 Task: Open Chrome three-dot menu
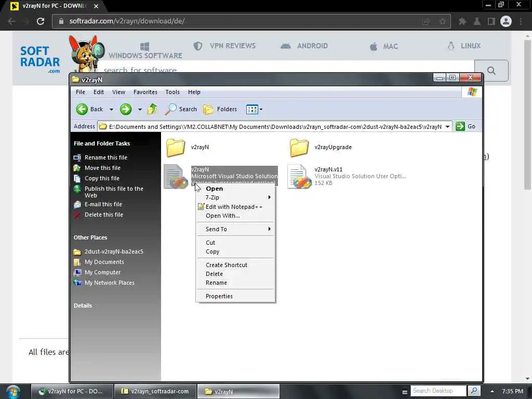pyautogui.click(x=521, y=21)
